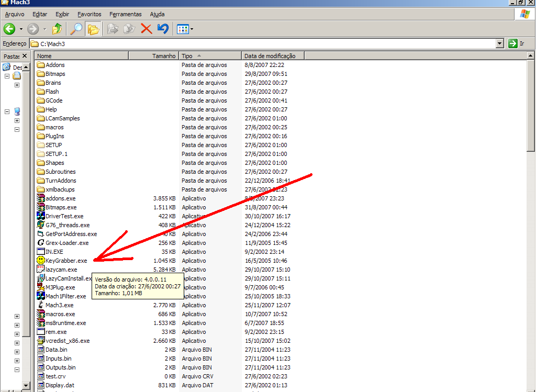
Task: Select the Mach3.exe file icon
Action: (41, 305)
